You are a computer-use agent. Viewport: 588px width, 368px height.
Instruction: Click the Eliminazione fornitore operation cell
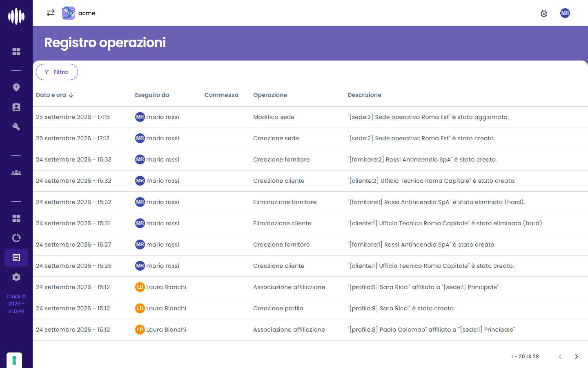point(285,202)
